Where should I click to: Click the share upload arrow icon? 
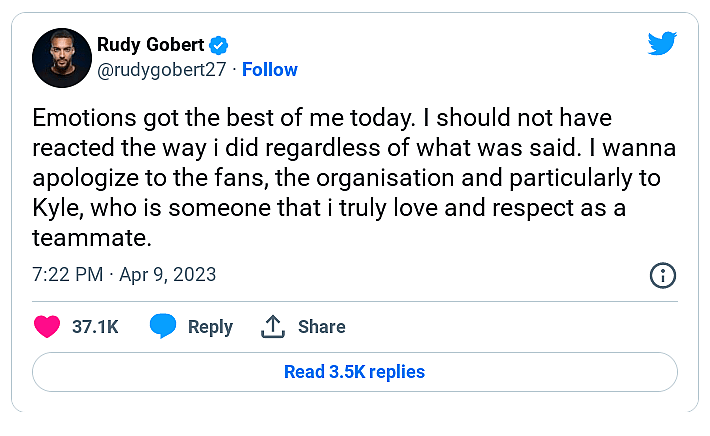[273, 326]
